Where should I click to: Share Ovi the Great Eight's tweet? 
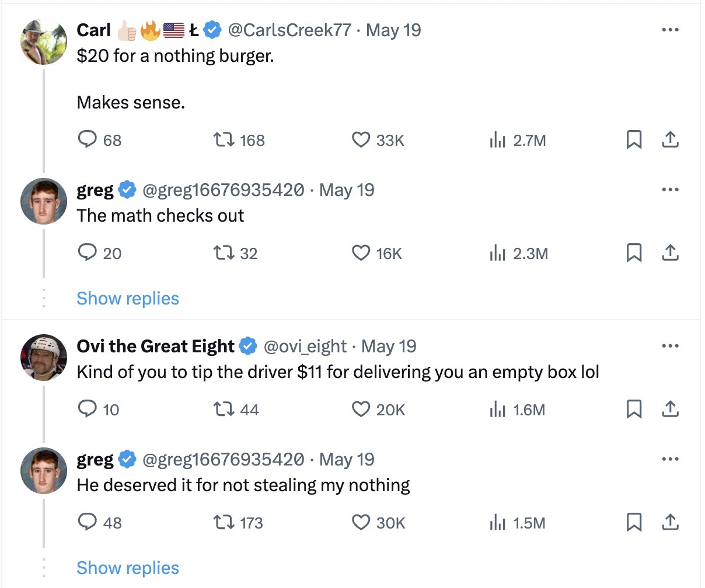click(x=671, y=409)
